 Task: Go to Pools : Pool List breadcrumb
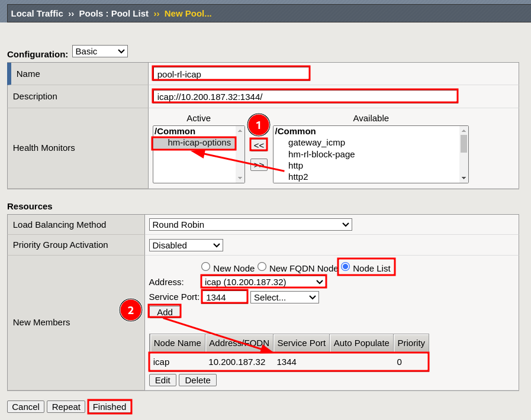(x=114, y=14)
